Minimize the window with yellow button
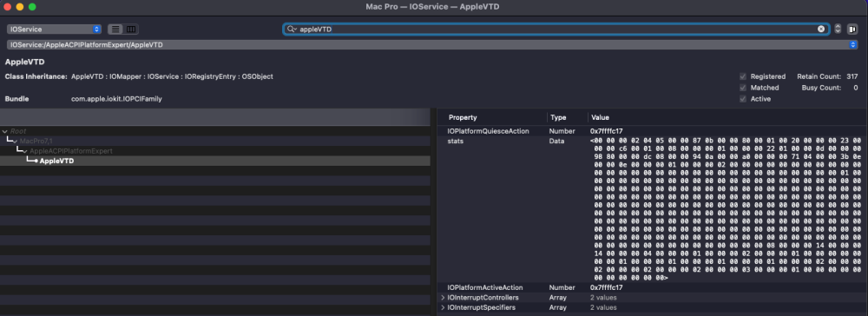 [20, 7]
